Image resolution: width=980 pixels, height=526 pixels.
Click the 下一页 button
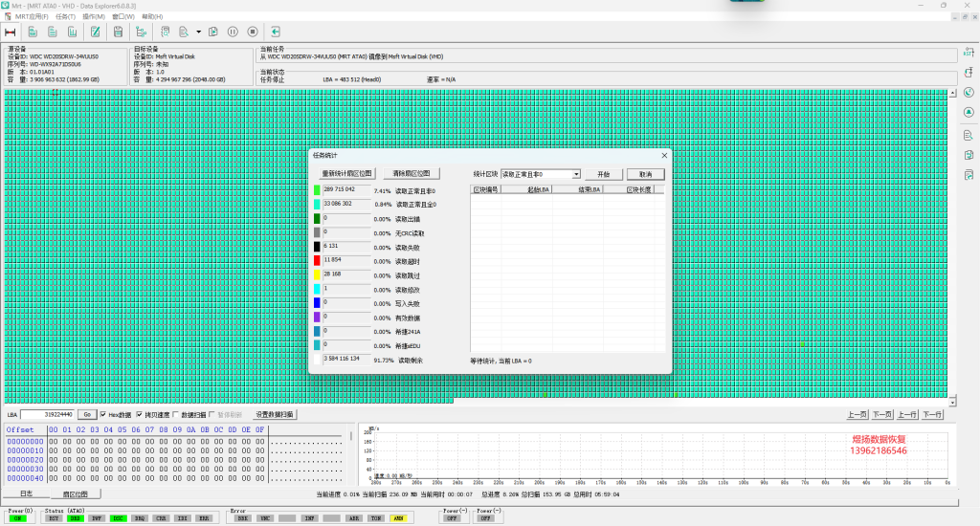(881, 414)
